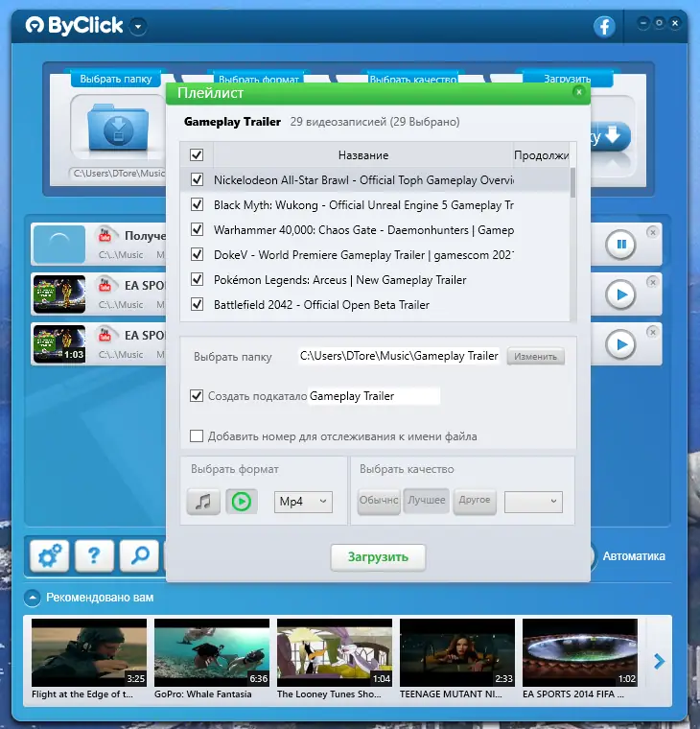Screen dimensions: 700x729
Task: Click the blue download folder icon
Action: coord(118,128)
